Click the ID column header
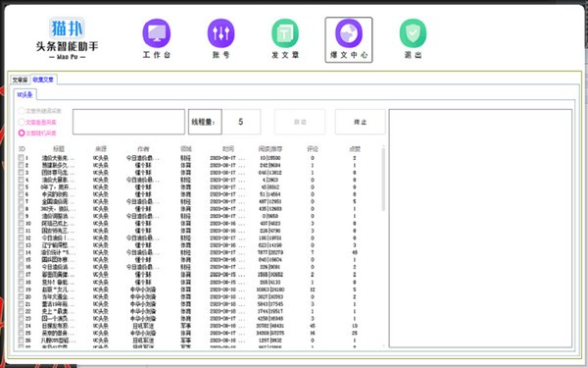The height and width of the screenshot is (368, 588). 22,149
